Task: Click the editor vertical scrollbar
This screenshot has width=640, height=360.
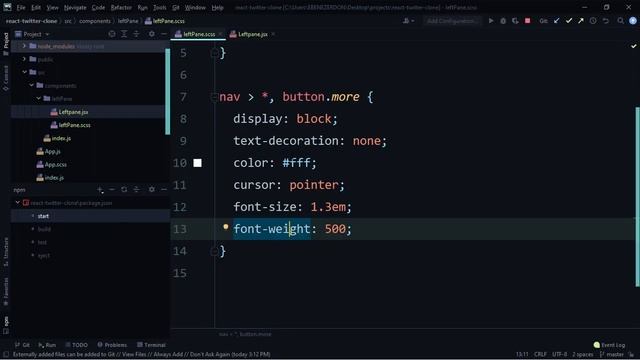Action: tap(637, 196)
